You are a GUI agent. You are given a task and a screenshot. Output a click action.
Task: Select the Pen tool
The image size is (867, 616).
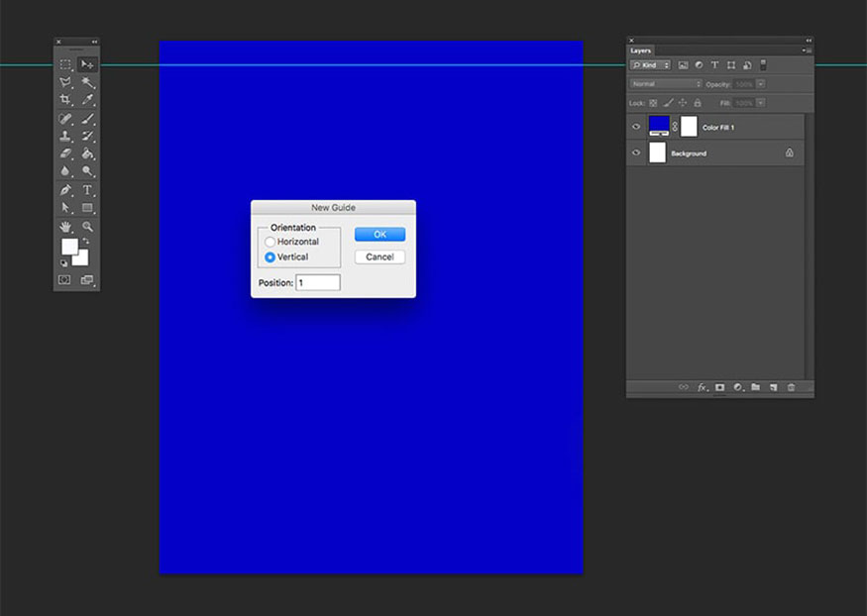tap(65, 190)
